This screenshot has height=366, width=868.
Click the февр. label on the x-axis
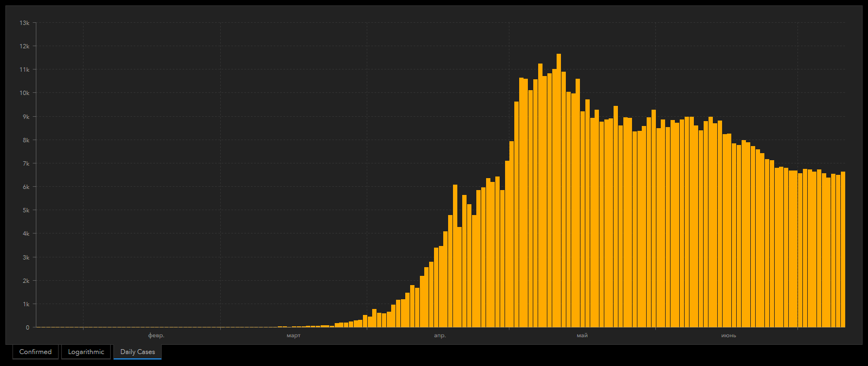(x=156, y=336)
